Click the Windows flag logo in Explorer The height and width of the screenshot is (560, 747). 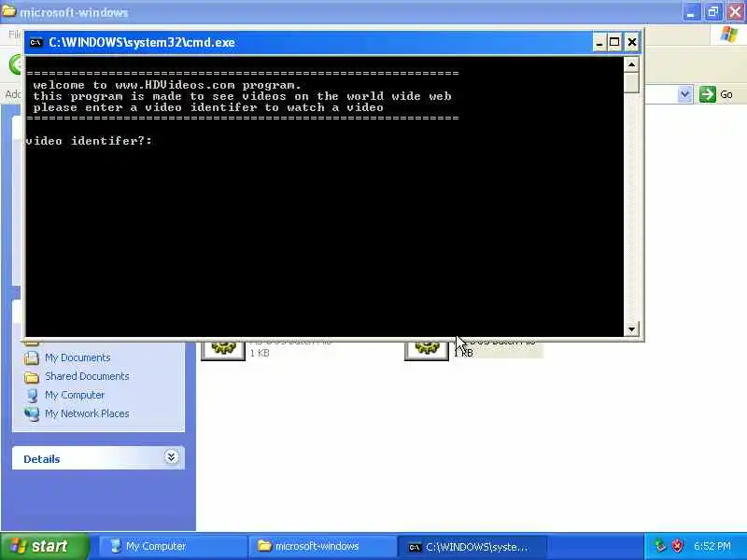(x=729, y=35)
